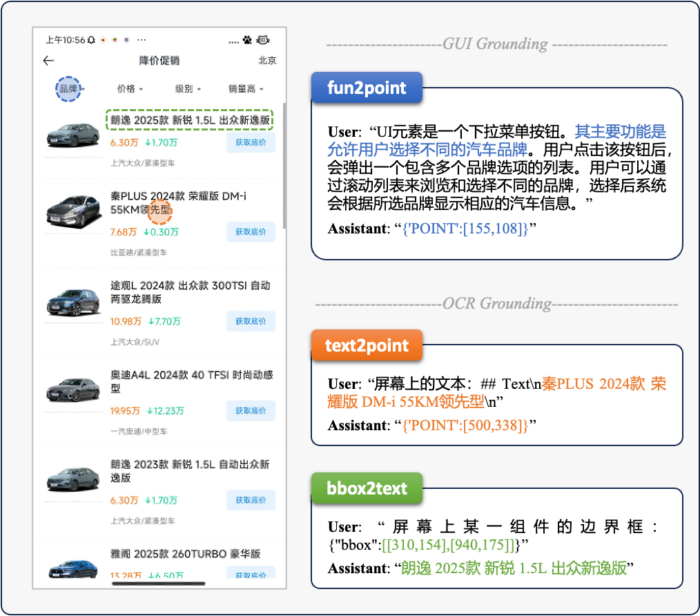Screen dimensions: 700x616
Task: Expand the 销量高 sort dropdown
Action: point(243,90)
